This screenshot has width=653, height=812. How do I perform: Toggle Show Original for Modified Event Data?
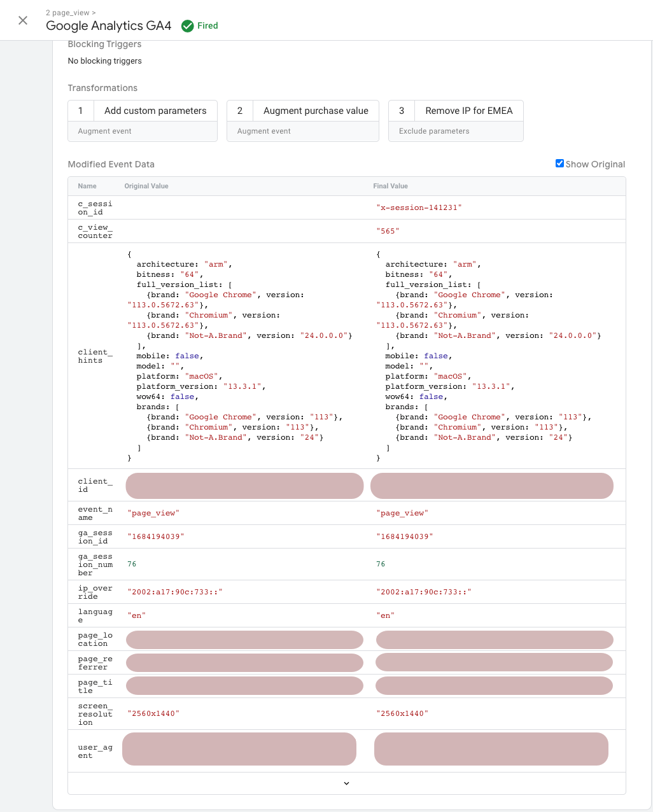(559, 163)
